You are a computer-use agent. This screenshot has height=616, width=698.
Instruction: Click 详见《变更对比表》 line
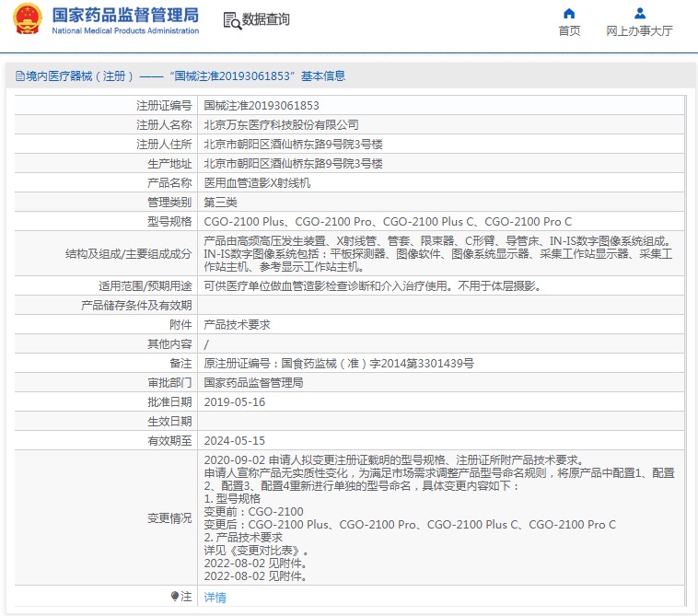pos(256,550)
